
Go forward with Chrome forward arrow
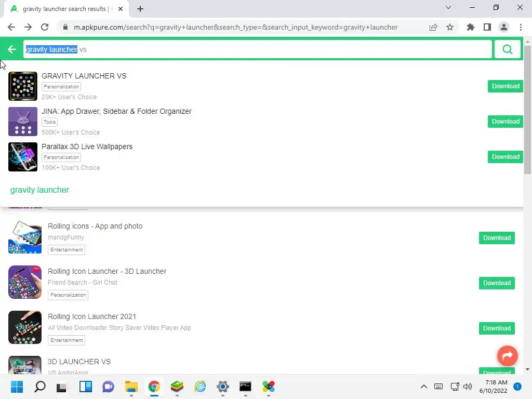pos(28,27)
